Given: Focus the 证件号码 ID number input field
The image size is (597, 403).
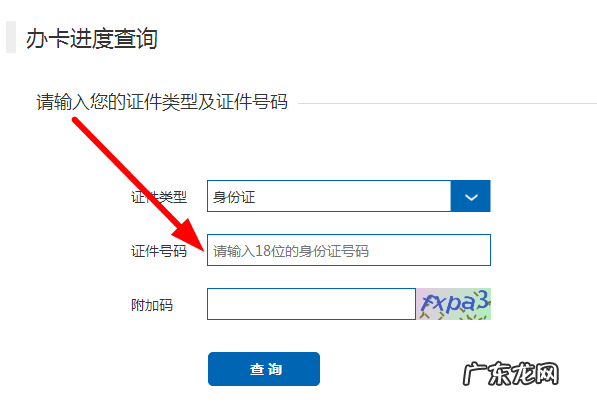Looking at the screenshot, I should pyautogui.click(x=349, y=250).
